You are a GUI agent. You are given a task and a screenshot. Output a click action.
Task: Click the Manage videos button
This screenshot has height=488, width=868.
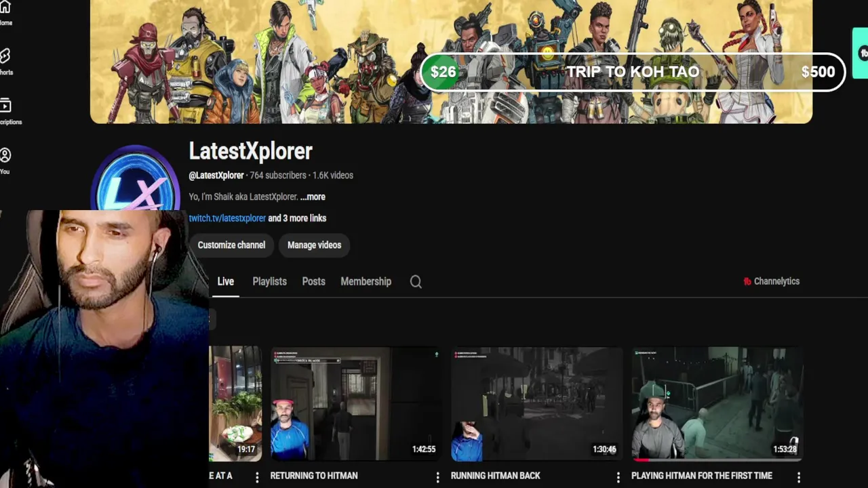pos(314,245)
